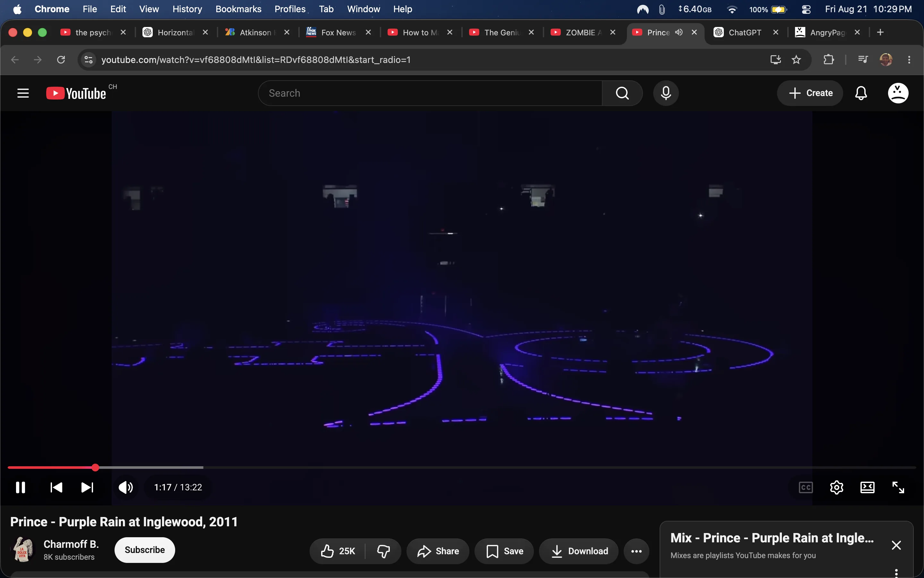Image resolution: width=924 pixels, height=578 pixels.
Task: Seek video using the progress bar
Action: point(462,467)
